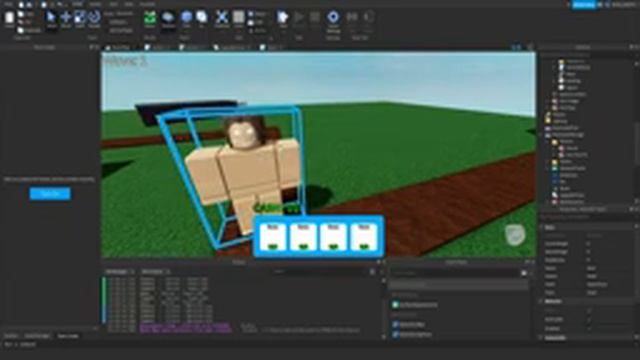The height and width of the screenshot is (360, 640).
Task: Open the green Terrain Editor
Action: (150, 19)
